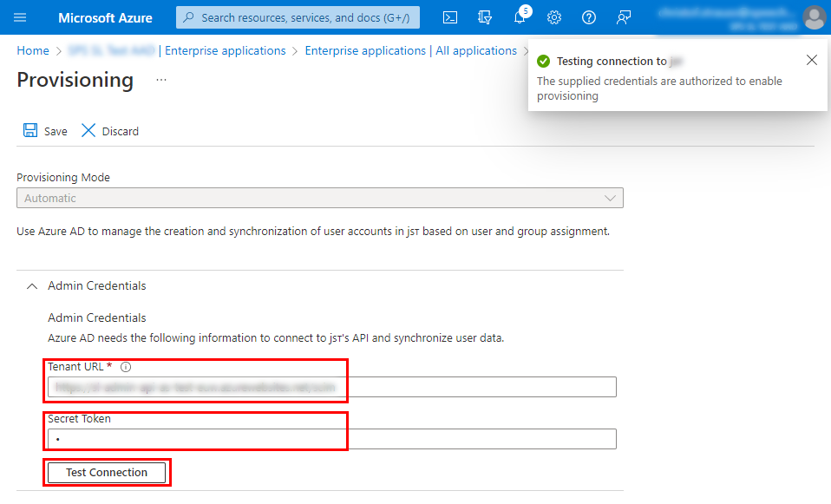Click the Secret Token input field
Screen dimensions: 831x504
click(331, 439)
